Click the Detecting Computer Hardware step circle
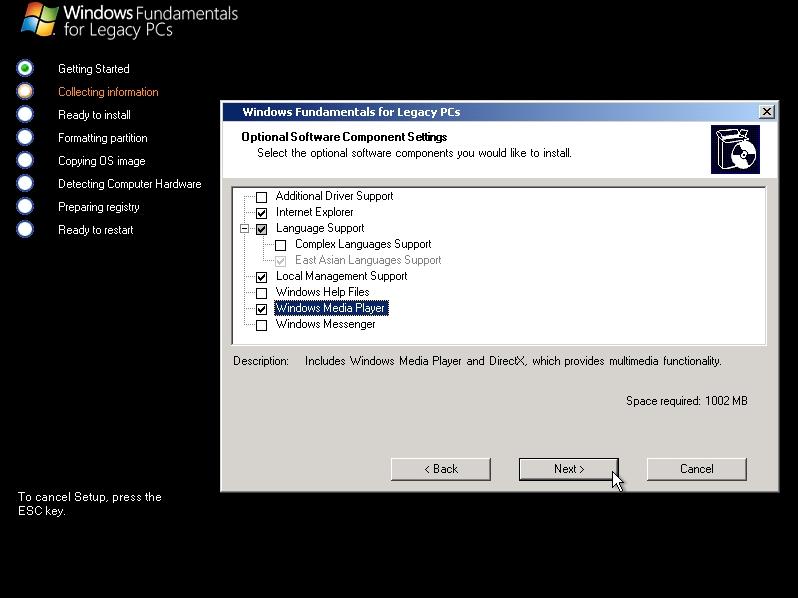The width and height of the screenshot is (798, 598). point(25,183)
